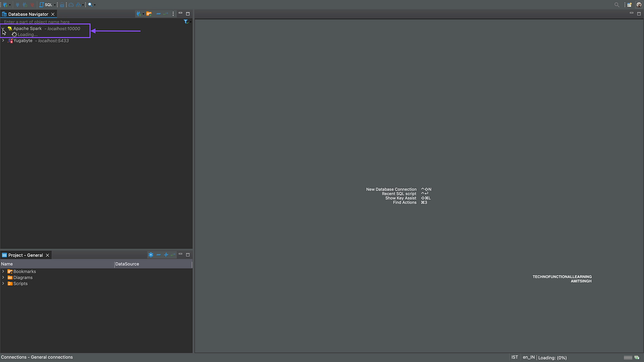Screen dimensions: 644x362
Task: Open the SQL button dropdown arrow
Action: coord(55,5)
